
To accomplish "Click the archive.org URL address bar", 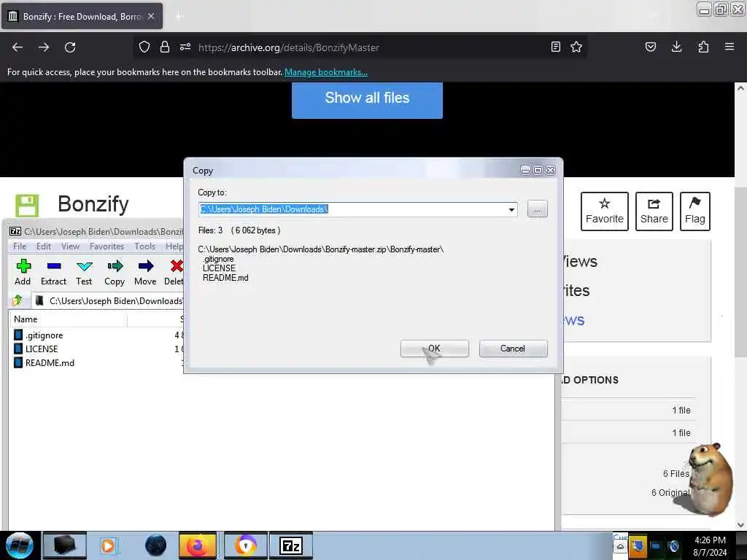I will (289, 47).
